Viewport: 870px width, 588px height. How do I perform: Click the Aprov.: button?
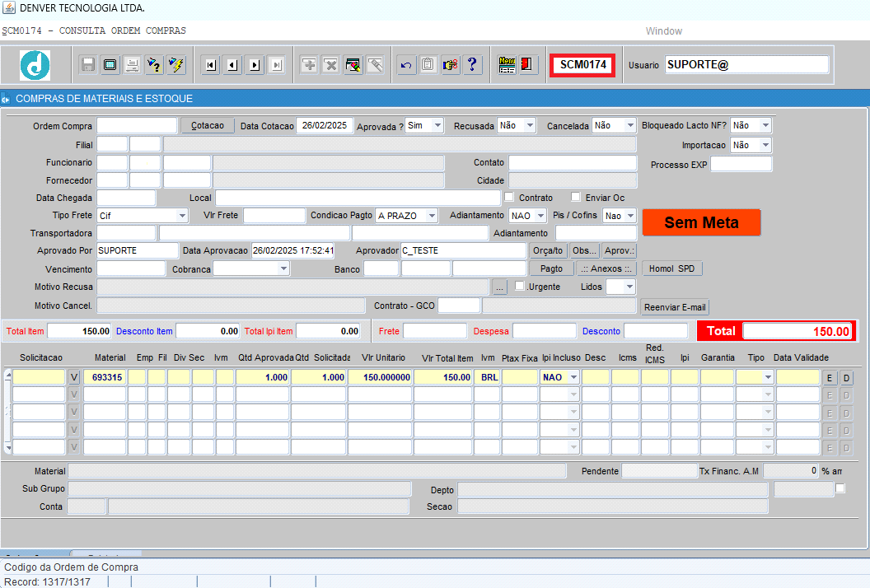pyautogui.click(x=620, y=250)
